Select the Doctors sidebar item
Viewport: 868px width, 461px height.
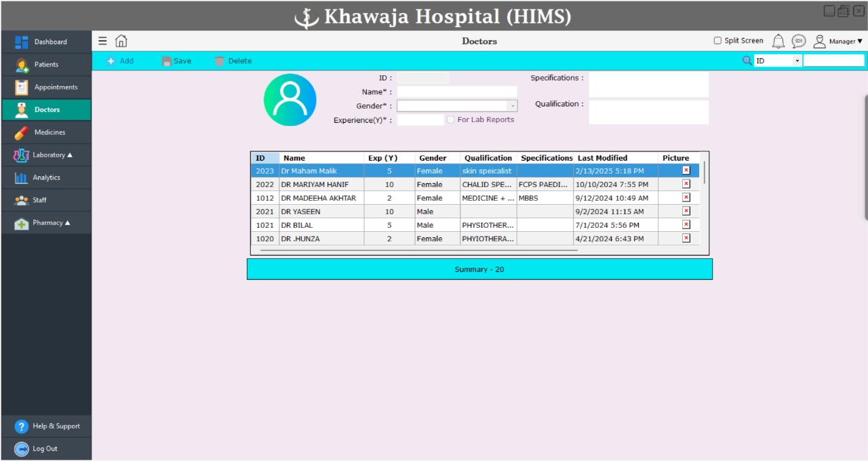coord(46,110)
